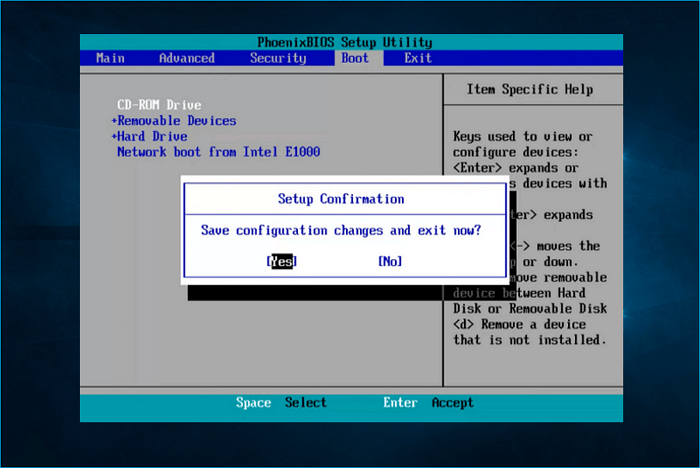Click 'Disk or Removable Disk' help line
The image size is (700, 468).
click(530, 309)
